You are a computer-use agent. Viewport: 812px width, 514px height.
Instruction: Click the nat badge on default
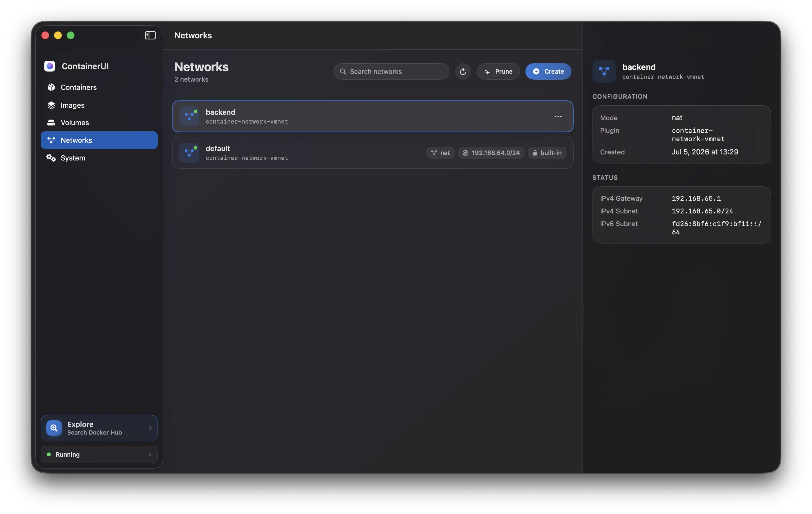coord(440,153)
